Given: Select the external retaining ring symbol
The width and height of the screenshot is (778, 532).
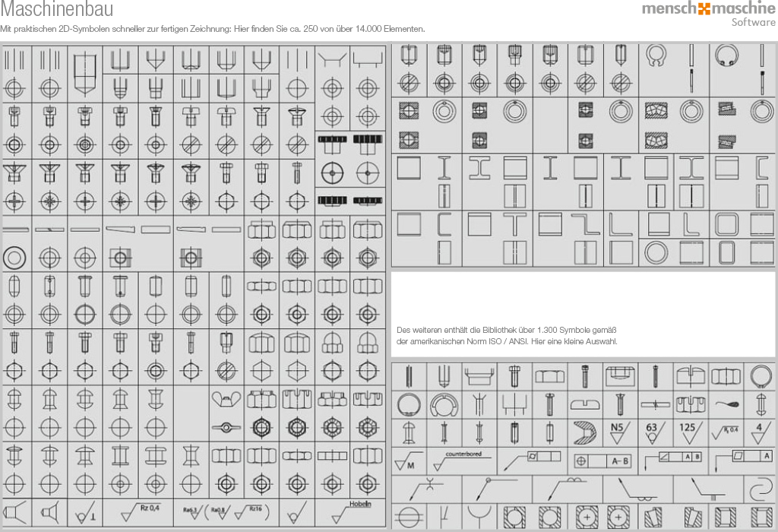Looking at the screenshot, I should [658, 57].
